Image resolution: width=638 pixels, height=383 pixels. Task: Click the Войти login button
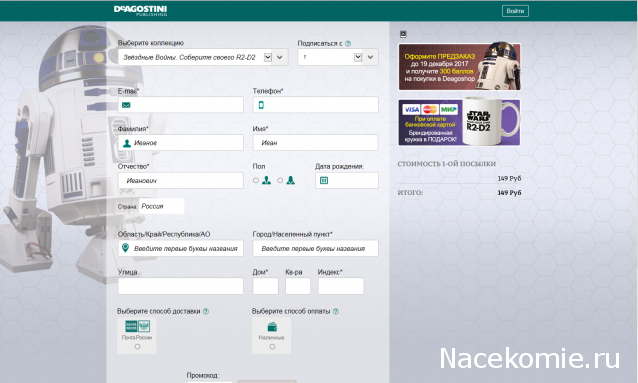515,11
